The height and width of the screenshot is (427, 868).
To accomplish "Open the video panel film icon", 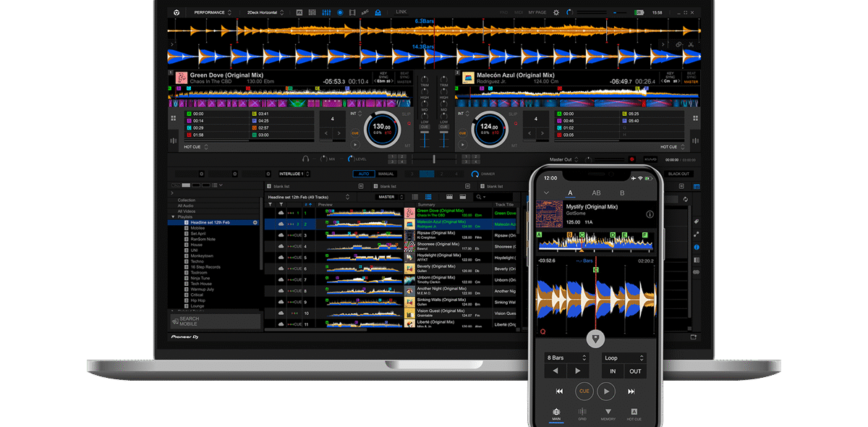I will point(352,12).
